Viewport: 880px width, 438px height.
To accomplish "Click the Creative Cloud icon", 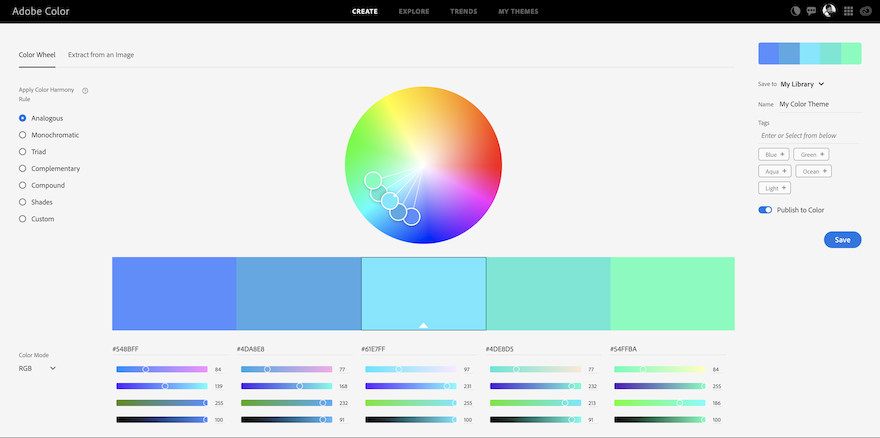I will (866, 11).
